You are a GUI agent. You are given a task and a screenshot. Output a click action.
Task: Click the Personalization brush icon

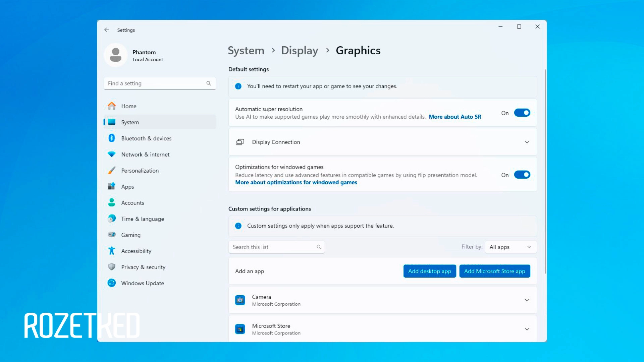pos(112,170)
